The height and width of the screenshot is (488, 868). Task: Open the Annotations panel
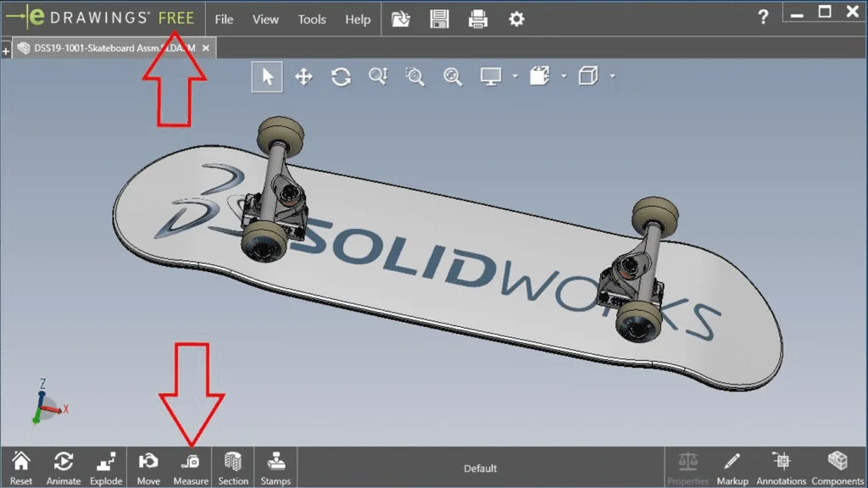[x=781, y=468]
